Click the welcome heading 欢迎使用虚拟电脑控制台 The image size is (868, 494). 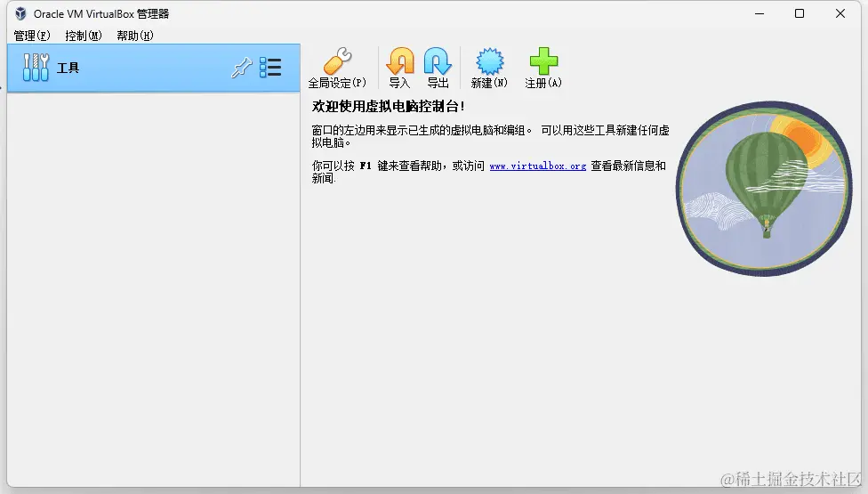(x=388, y=106)
